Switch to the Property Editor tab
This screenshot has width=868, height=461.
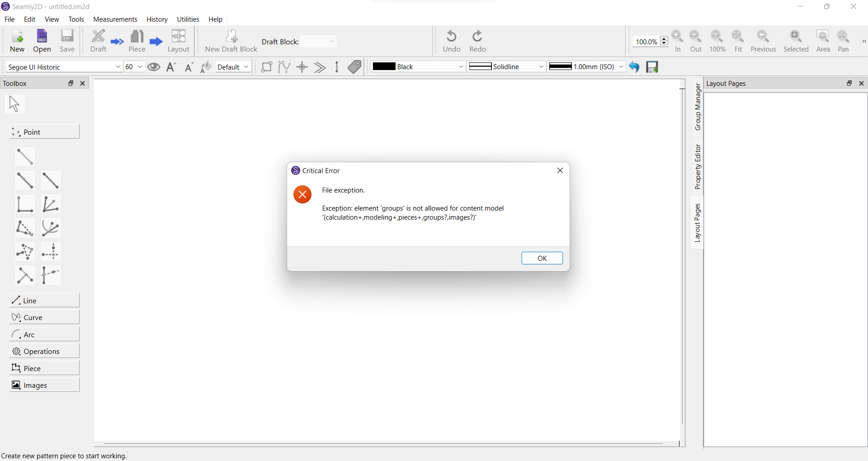point(698,167)
